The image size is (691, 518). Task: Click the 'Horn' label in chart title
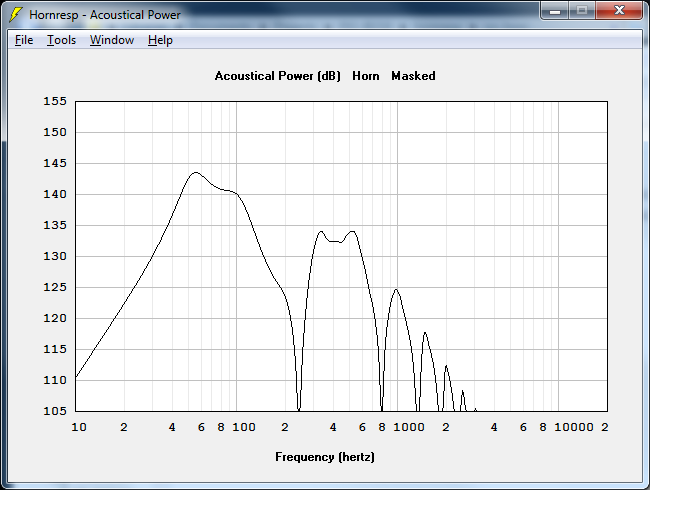(x=366, y=76)
